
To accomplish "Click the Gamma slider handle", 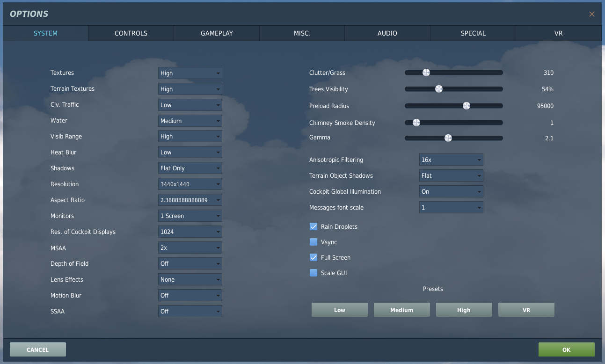I will [448, 138].
